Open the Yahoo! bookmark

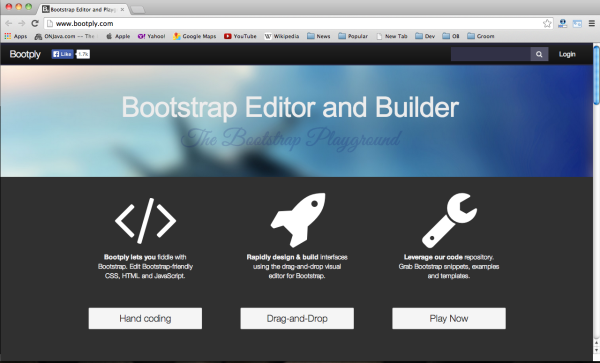tap(152, 36)
